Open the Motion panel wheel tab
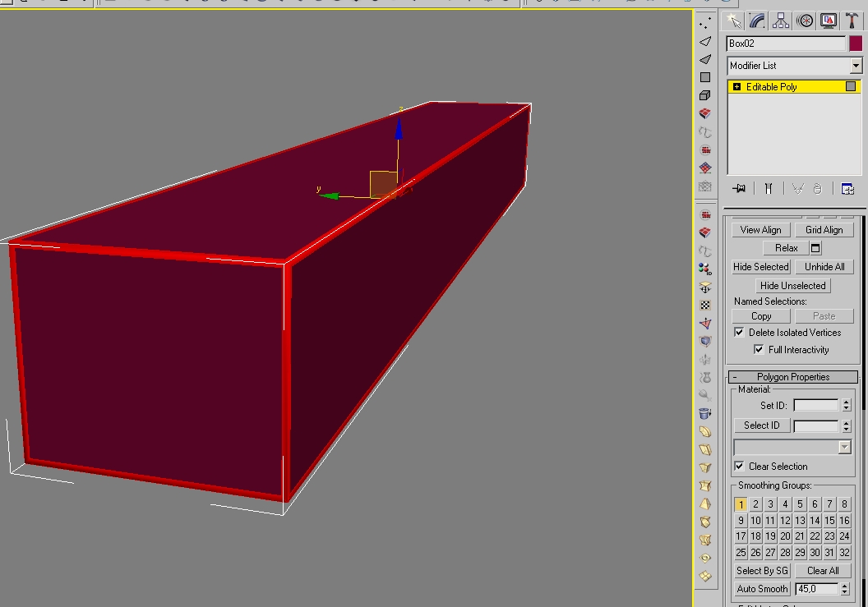Image resolution: width=868 pixels, height=607 pixels. [805, 21]
